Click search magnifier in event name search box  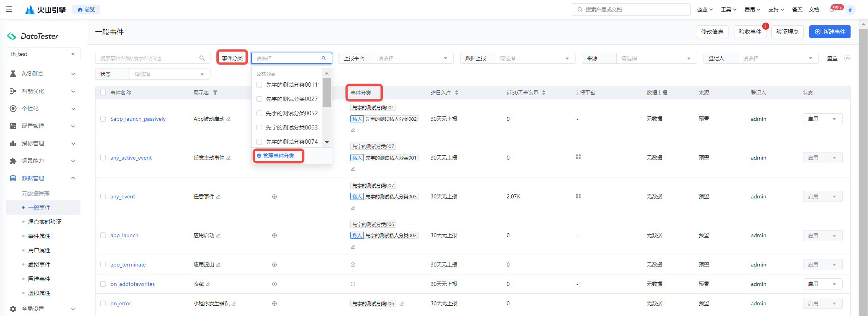(x=202, y=58)
